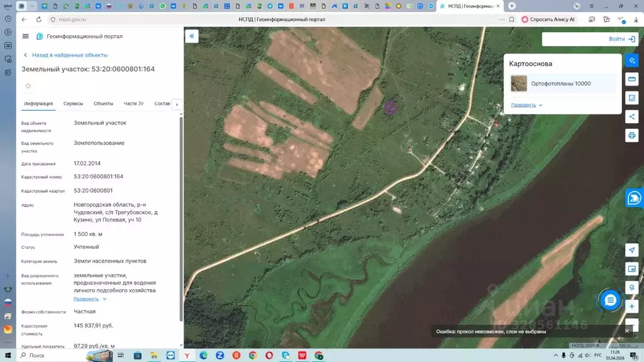Collapse the left information panel

pos(192,36)
